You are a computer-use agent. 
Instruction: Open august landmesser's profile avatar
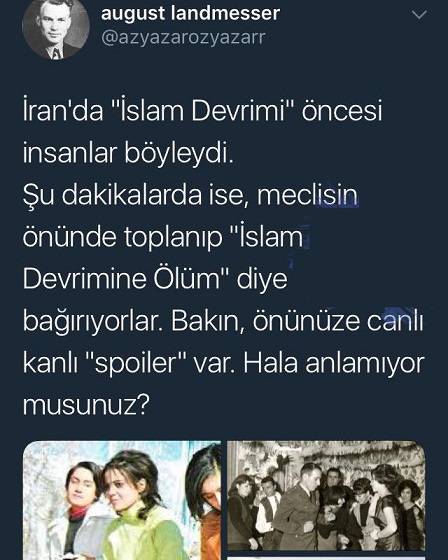56,29
